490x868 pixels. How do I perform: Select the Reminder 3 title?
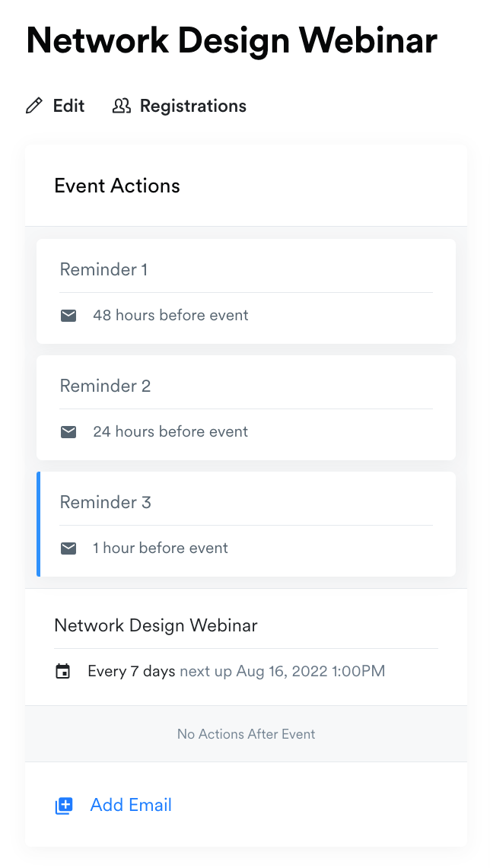pyautogui.click(x=105, y=502)
